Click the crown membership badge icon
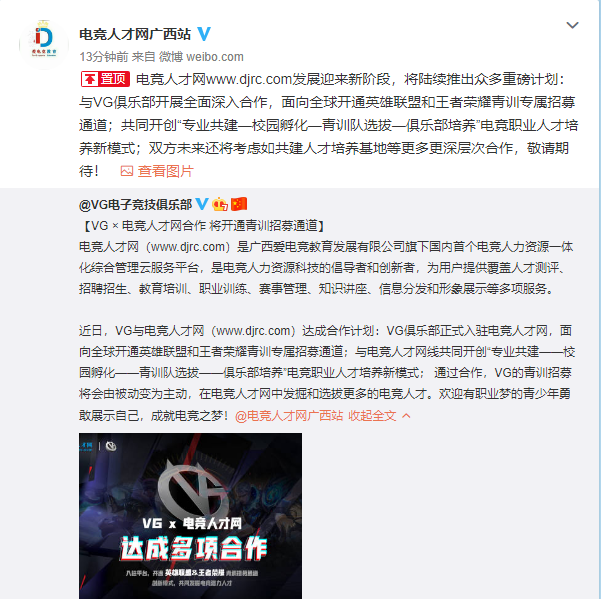The image size is (601, 599). tap(220, 204)
